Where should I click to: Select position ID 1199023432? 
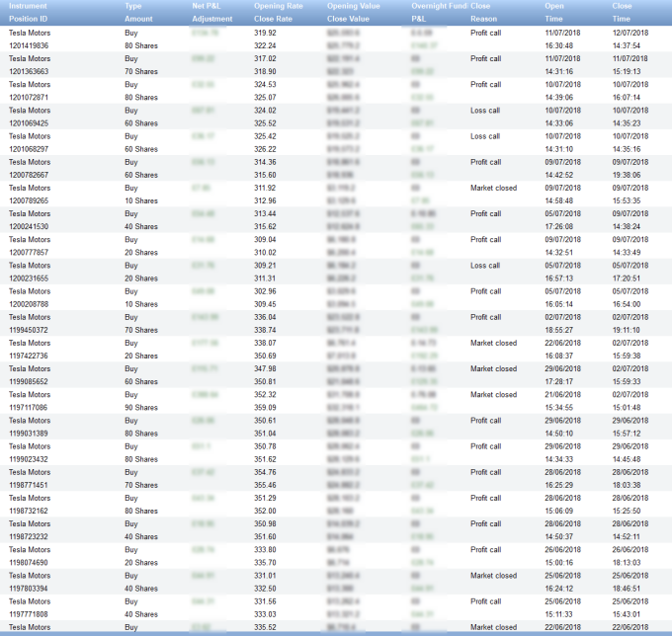point(29,459)
